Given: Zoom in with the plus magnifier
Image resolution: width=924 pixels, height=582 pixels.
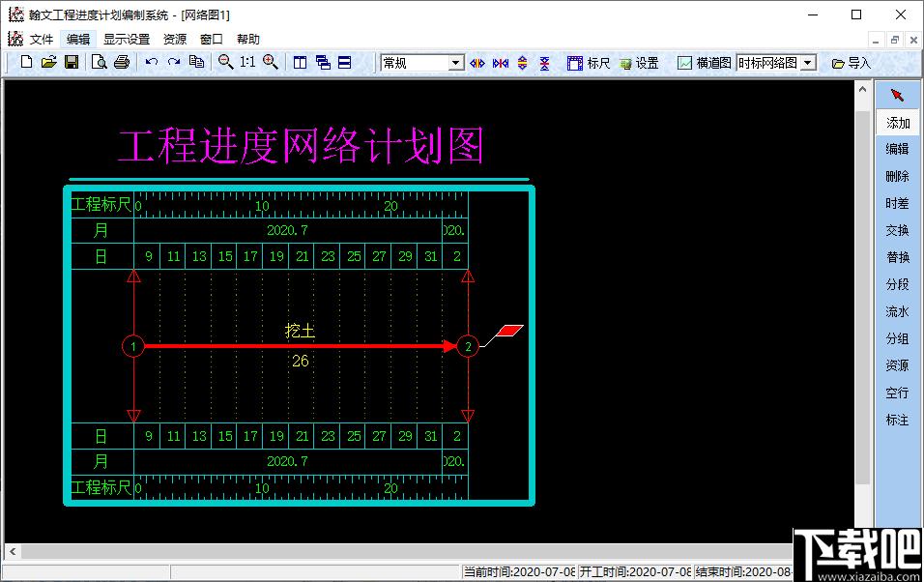Looking at the screenshot, I should [271, 63].
